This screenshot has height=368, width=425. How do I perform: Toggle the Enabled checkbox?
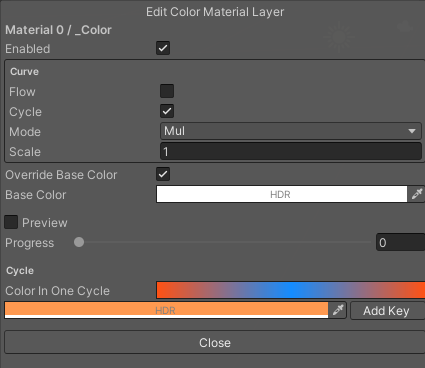click(x=163, y=48)
